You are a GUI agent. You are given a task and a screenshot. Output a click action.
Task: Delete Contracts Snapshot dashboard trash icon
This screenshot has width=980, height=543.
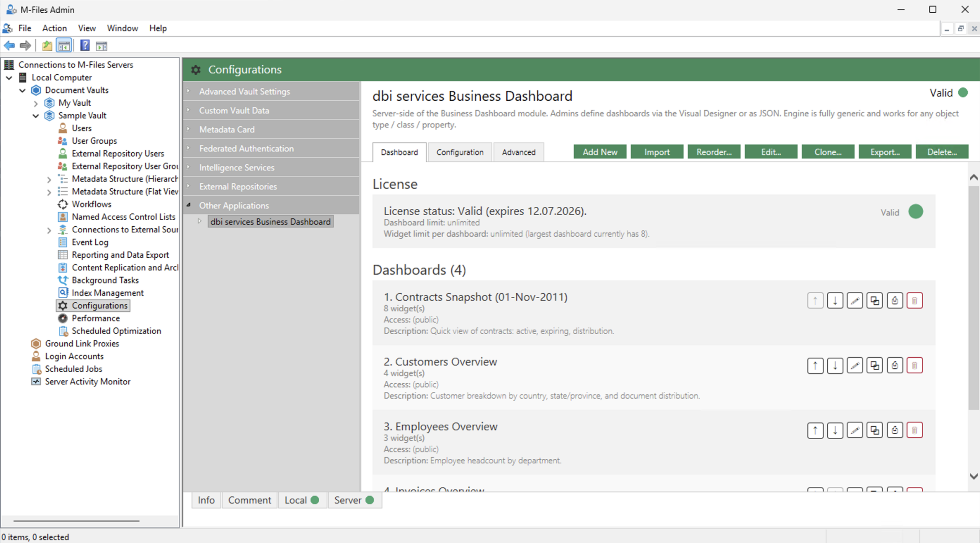click(915, 301)
